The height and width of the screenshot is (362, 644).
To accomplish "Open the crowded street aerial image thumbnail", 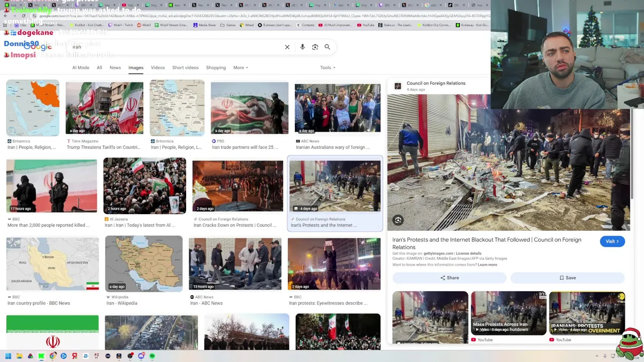I will 151,332.
